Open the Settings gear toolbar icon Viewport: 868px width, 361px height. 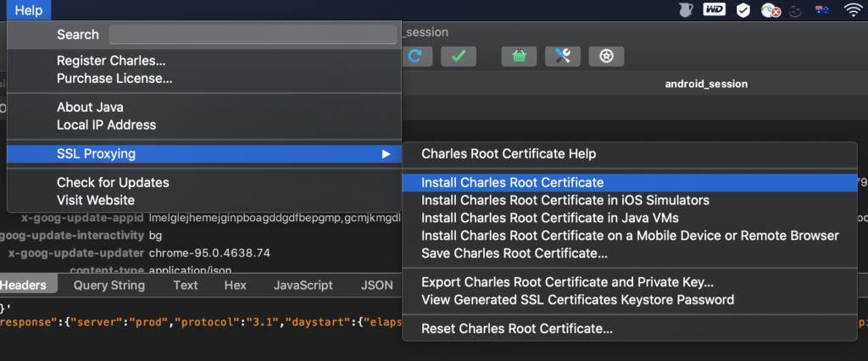[606, 56]
